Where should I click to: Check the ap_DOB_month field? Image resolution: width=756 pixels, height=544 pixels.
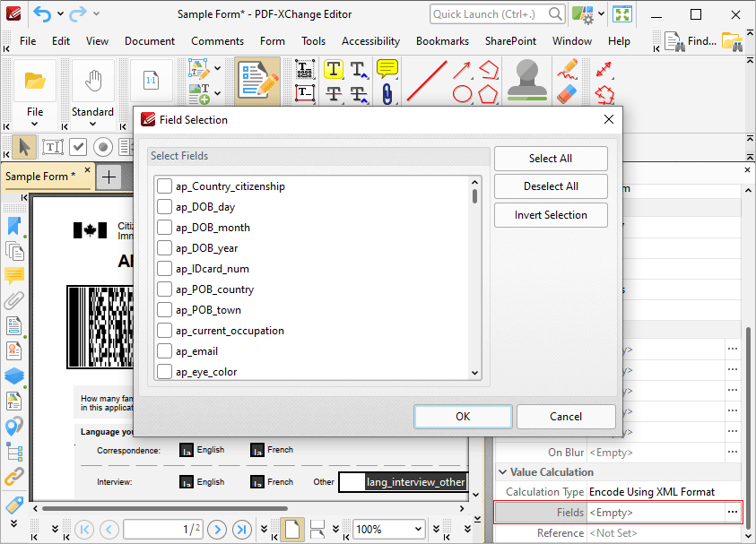(164, 228)
